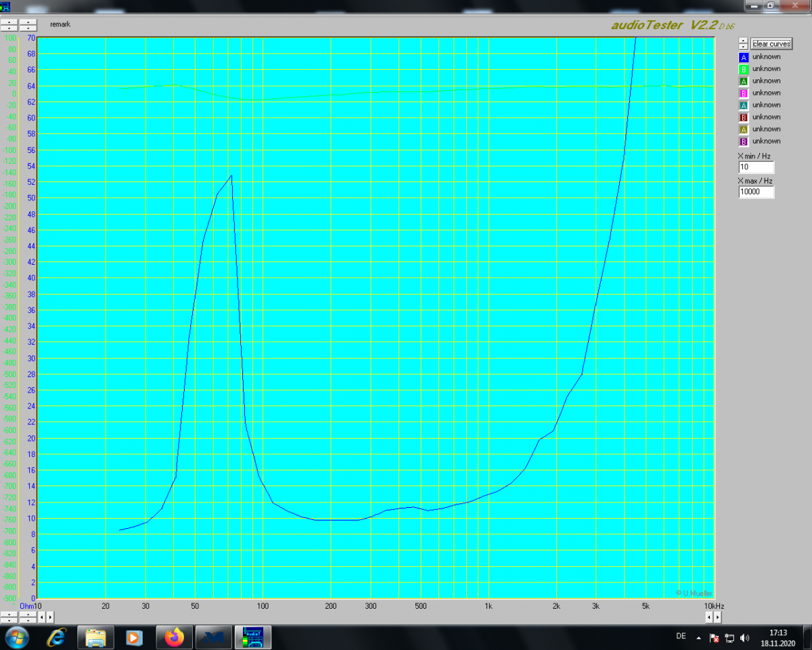Open Windows Media Player from taskbar
The height and width of the screenshot is (650, 812).
(x=134, y=637)
